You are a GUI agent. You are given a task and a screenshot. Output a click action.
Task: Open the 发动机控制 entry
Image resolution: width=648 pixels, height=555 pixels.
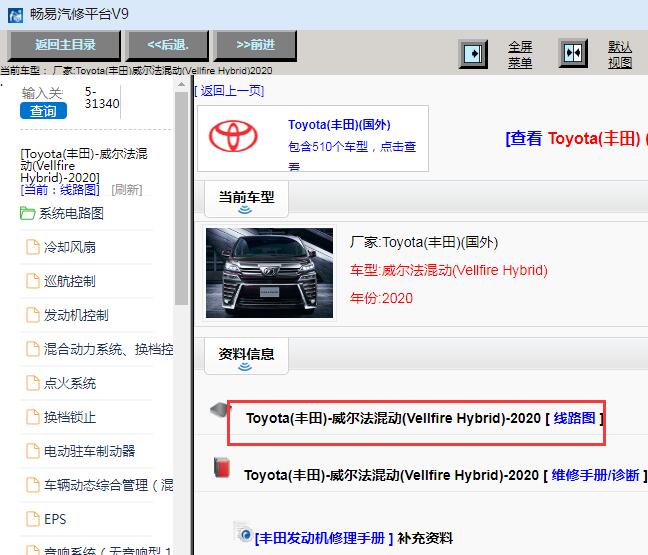tap(76, 315)
